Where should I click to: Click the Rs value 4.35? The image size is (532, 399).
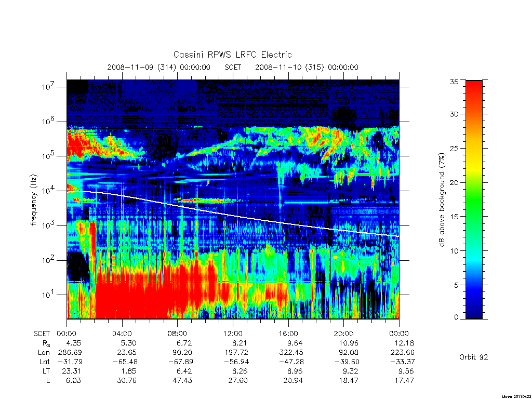coord(74,343)
